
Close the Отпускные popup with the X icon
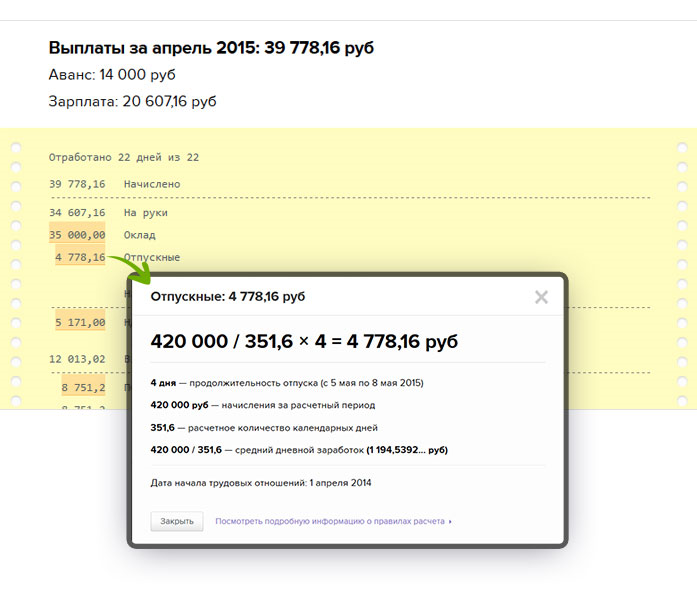(x=541, y=297)
